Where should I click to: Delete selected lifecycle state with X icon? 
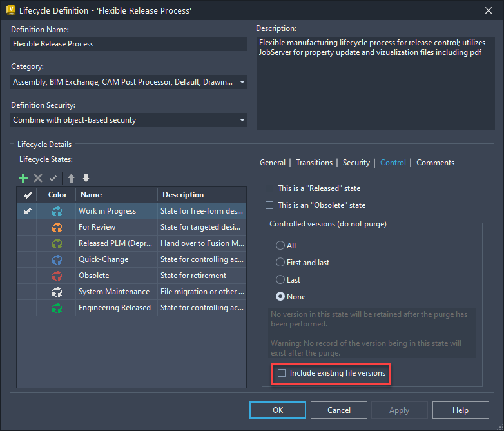click(38, 178)
